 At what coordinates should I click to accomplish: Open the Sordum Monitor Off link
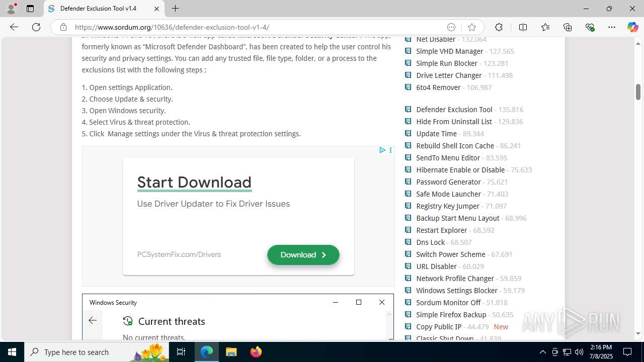click(x=448, y=303)
